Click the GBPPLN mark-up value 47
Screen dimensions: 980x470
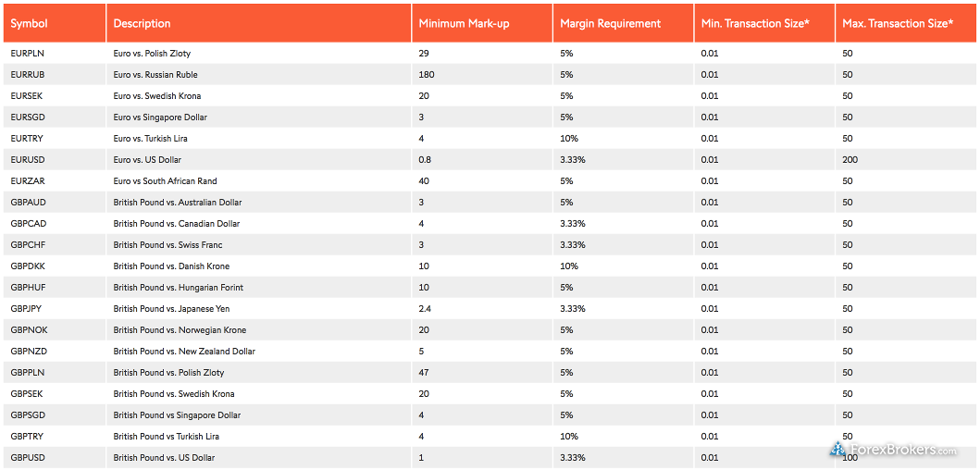pos(424,373)
